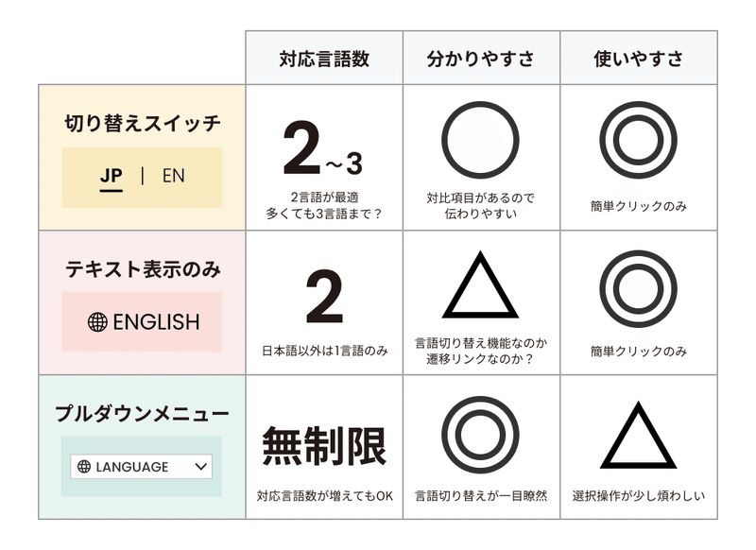Click the LANGUAGE dropdown chevron arrow
Image resolution: width=756 pixels, height=550 pixels.
pyautogui.click(x=200, y=467)
